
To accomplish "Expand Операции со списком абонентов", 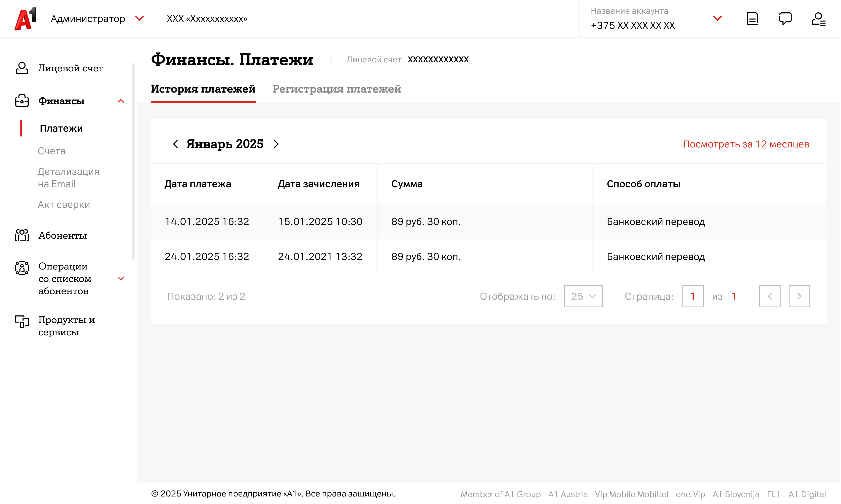I will [121, 278].
